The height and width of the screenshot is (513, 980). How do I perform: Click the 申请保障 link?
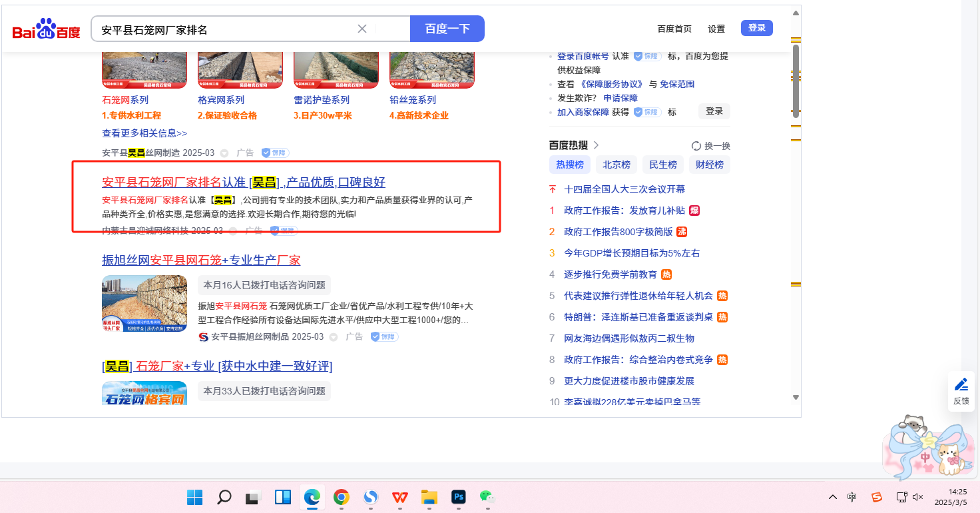(x=620, y=98)
